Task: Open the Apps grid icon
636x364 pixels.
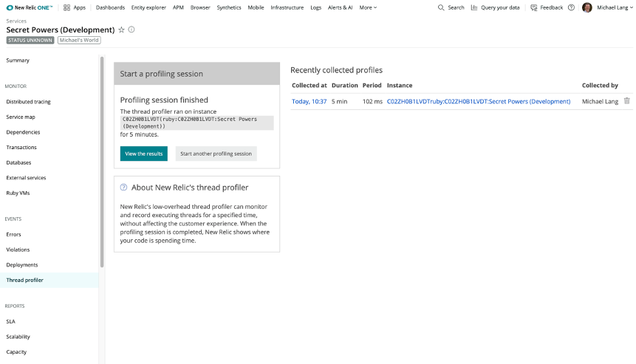Action: point(67,7)
